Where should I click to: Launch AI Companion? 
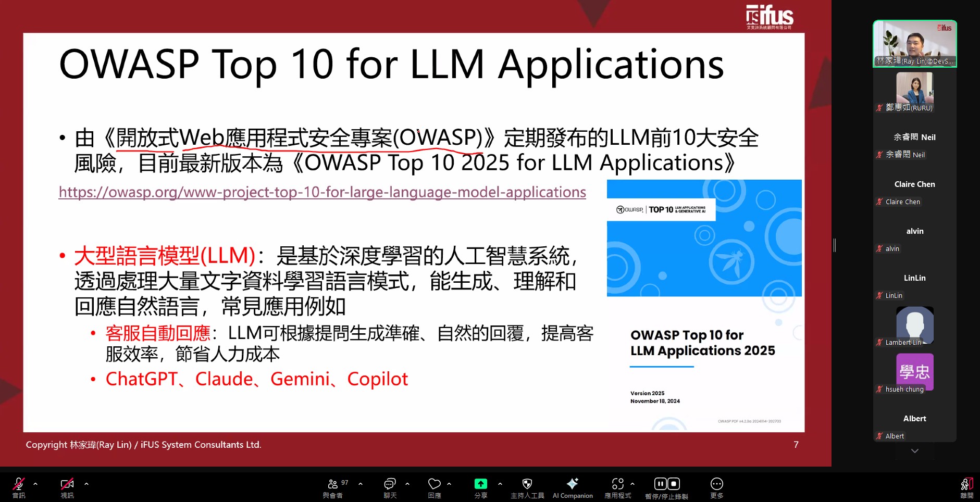[x=572, y=484]
